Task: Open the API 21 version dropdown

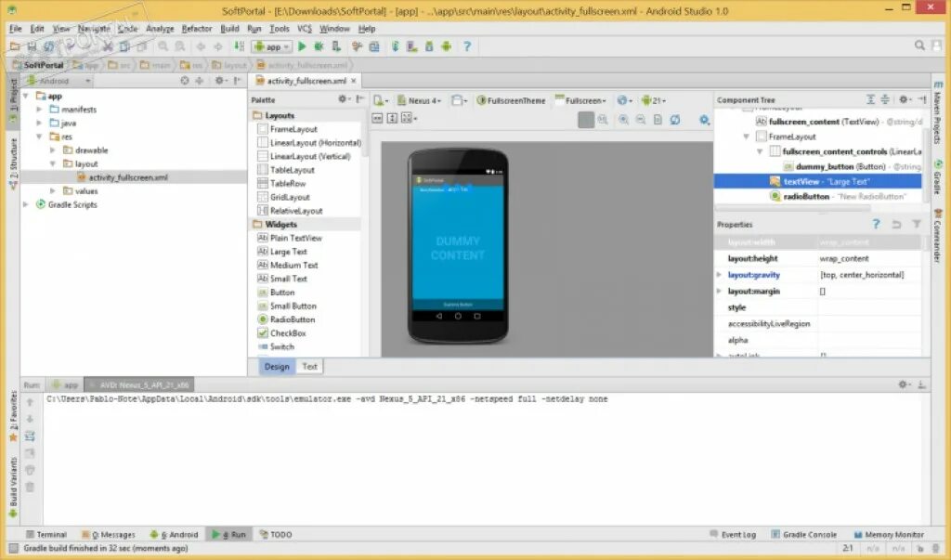Action: (x=654, y=100)
